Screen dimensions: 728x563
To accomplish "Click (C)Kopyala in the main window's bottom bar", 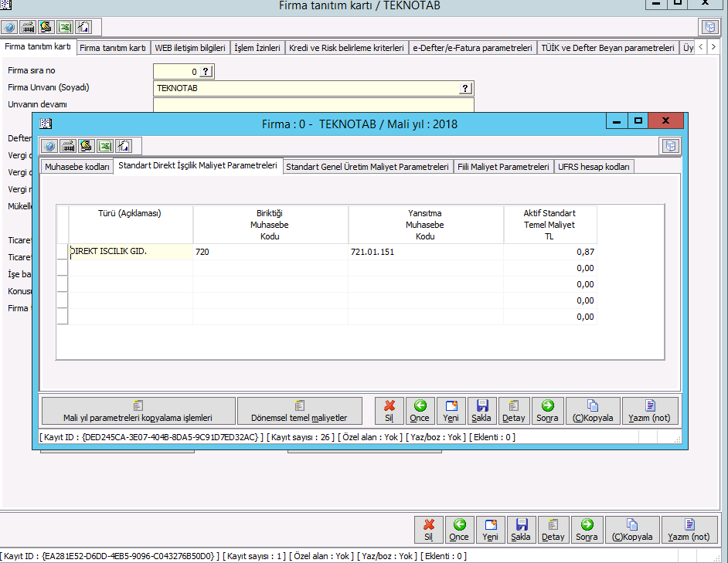I will tap(633, 530).
